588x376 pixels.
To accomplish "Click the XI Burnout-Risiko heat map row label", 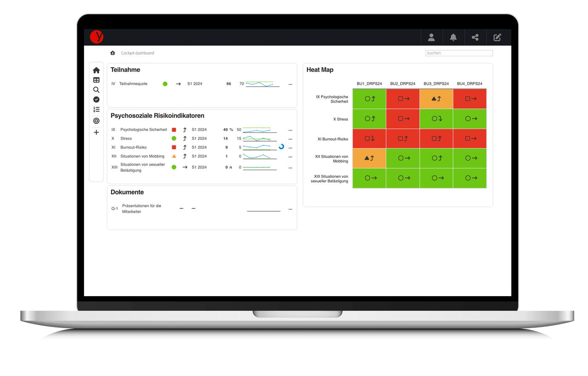I will [333, 139].
